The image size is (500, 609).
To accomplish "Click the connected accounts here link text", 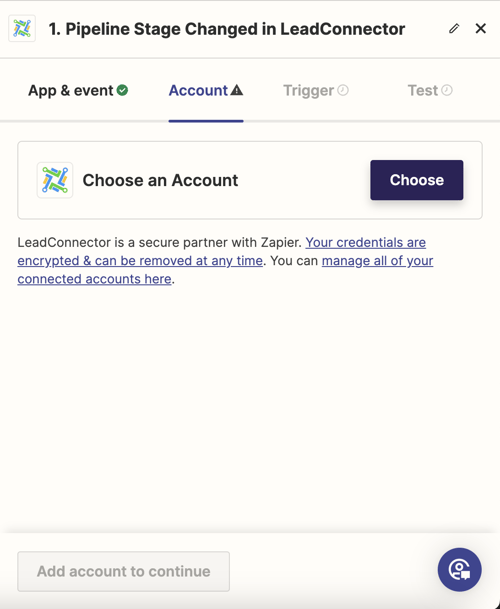I will (94, 279).
